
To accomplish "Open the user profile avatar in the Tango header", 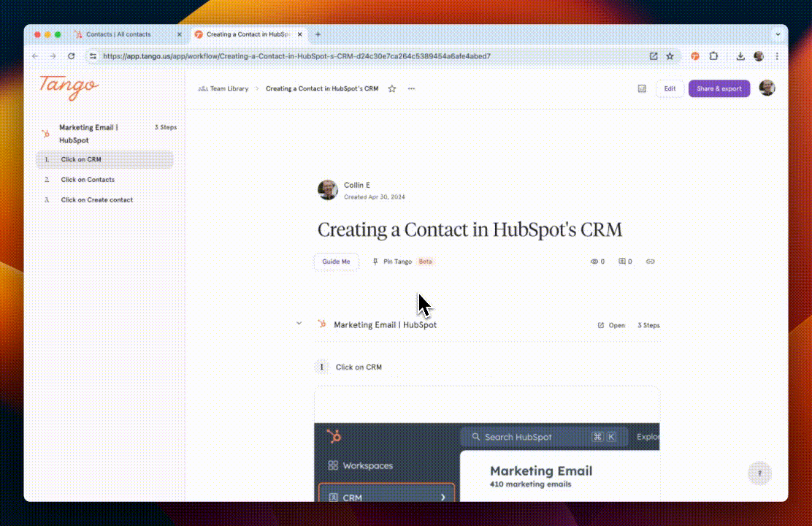I will (x=767, y=88).
